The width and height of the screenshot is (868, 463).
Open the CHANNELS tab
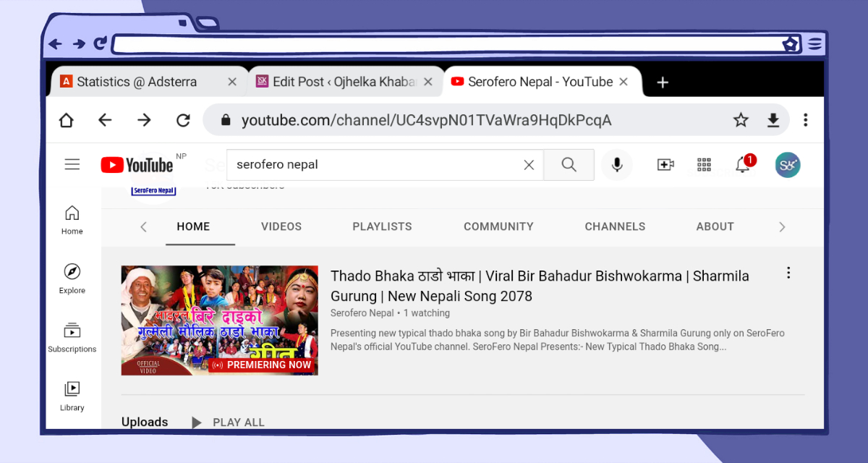point(615,227)
